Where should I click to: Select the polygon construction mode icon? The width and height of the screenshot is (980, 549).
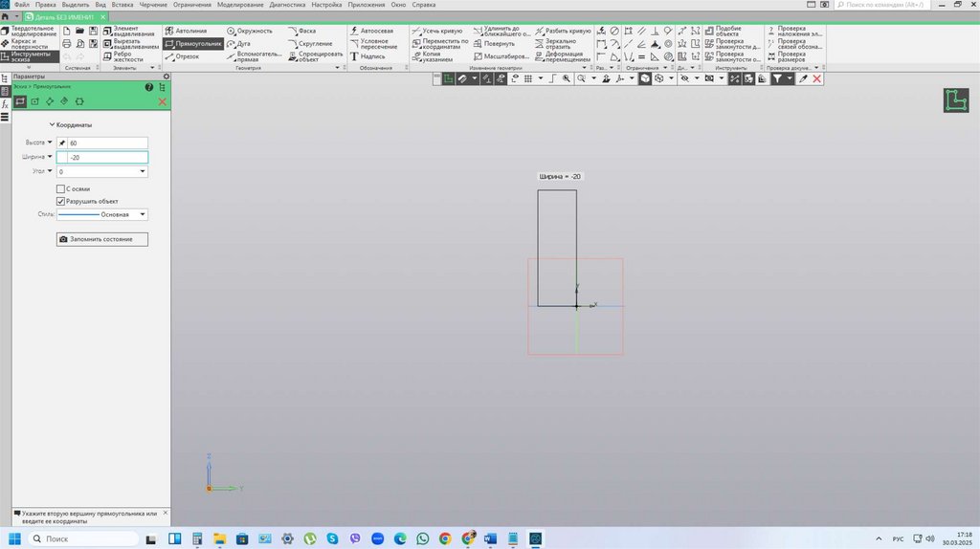click(79, 101)
